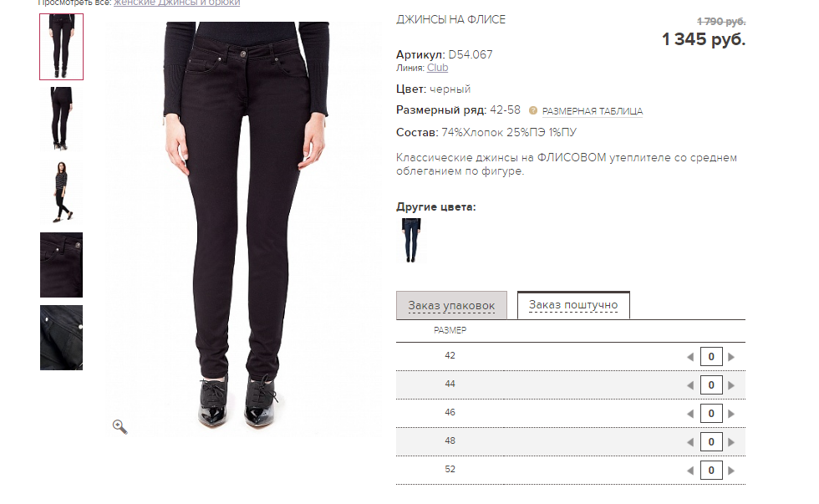819x504 pixels.
Task: Switch to the Заказ упаковок tab
Action: (x=451, y=305)
